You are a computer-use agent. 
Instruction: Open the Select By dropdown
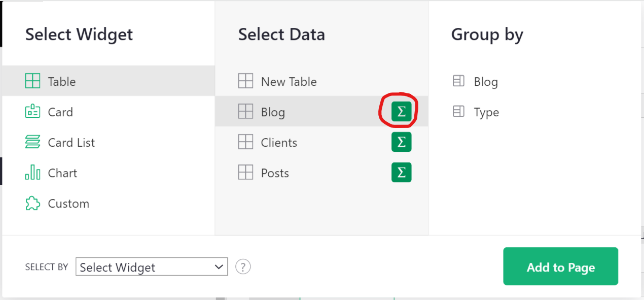click(152, 267)
